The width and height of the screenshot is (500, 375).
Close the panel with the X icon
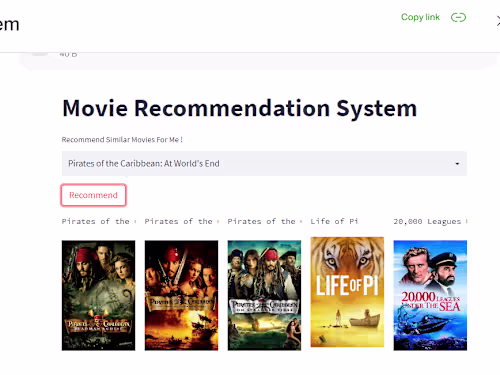click(498, 21)
